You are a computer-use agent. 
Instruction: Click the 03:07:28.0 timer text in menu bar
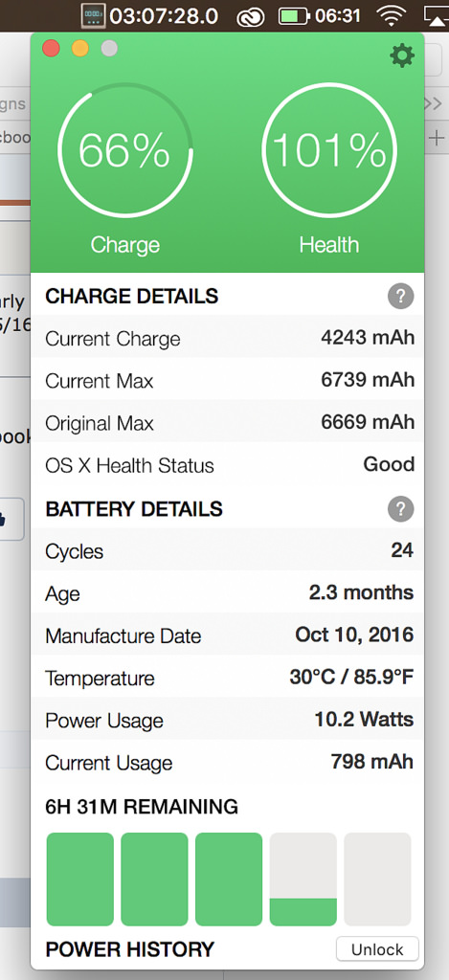point(164,15)
